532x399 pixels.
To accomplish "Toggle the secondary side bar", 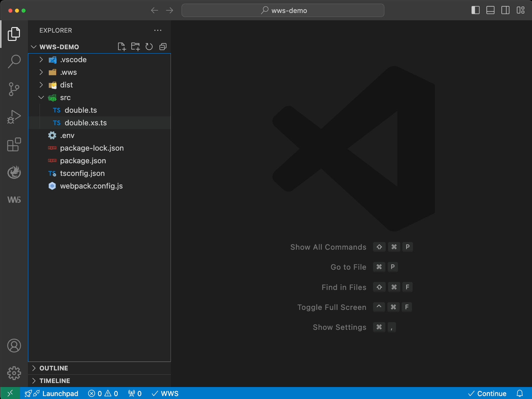I will tap(505, 10).
